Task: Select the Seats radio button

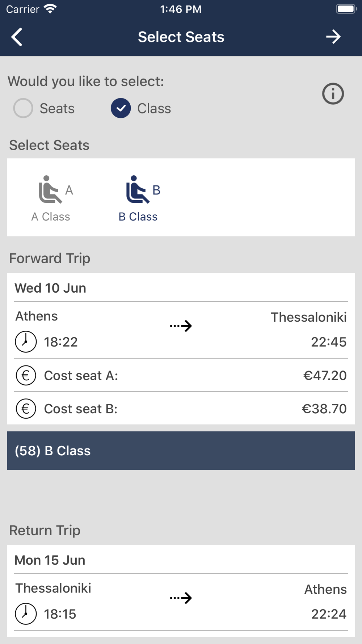Action: point(23,108)
